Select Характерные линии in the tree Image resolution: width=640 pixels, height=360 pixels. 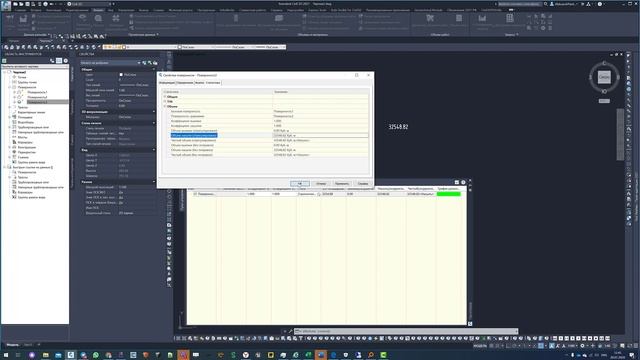coord(31,112)
